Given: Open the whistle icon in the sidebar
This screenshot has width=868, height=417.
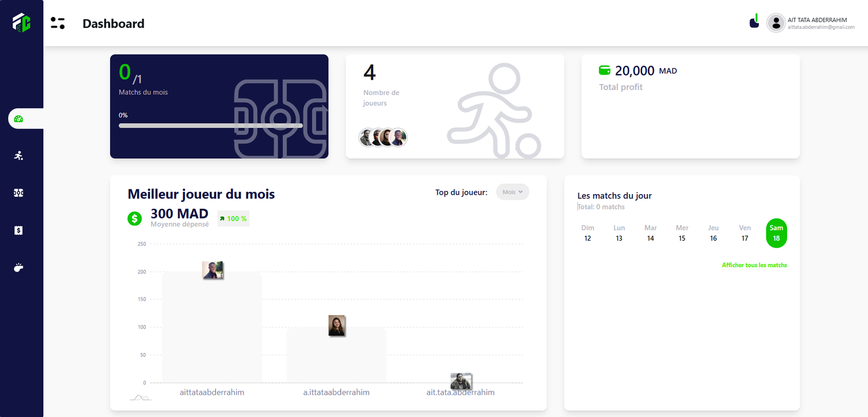Looking at the screenshot, I should [18, 267].
